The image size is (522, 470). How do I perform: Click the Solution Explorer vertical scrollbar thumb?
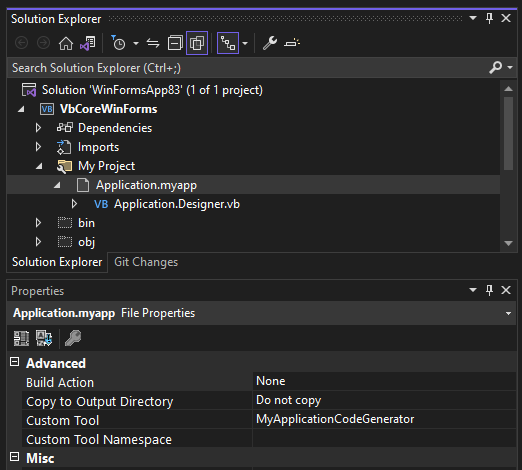pyautogui.click(x=508, y=134)
